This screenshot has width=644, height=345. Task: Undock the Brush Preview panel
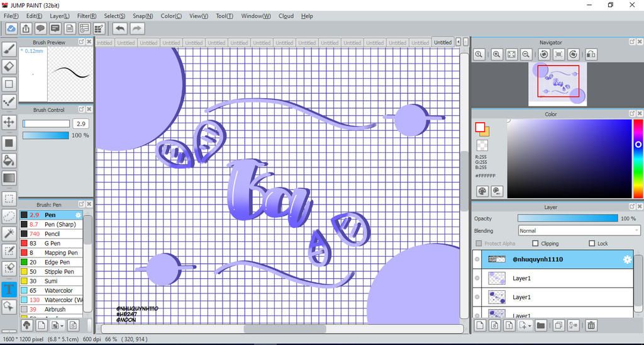coord(81,42)
